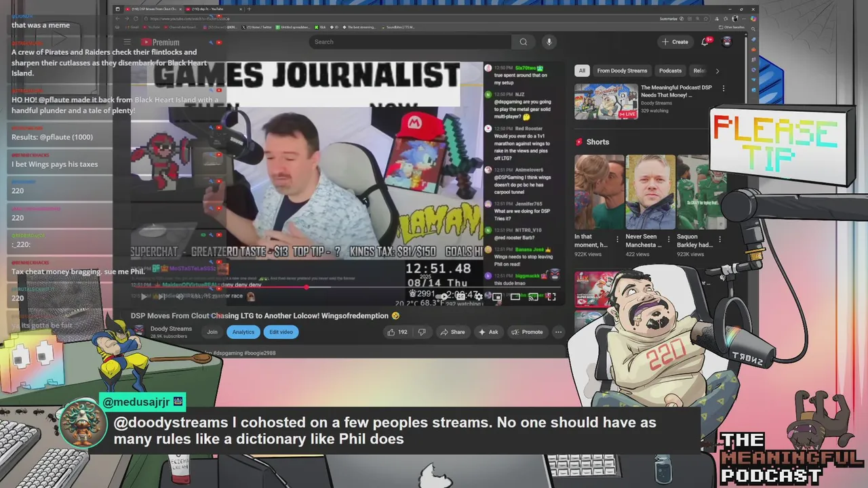Switch player to theater mode

pos(515,296)
